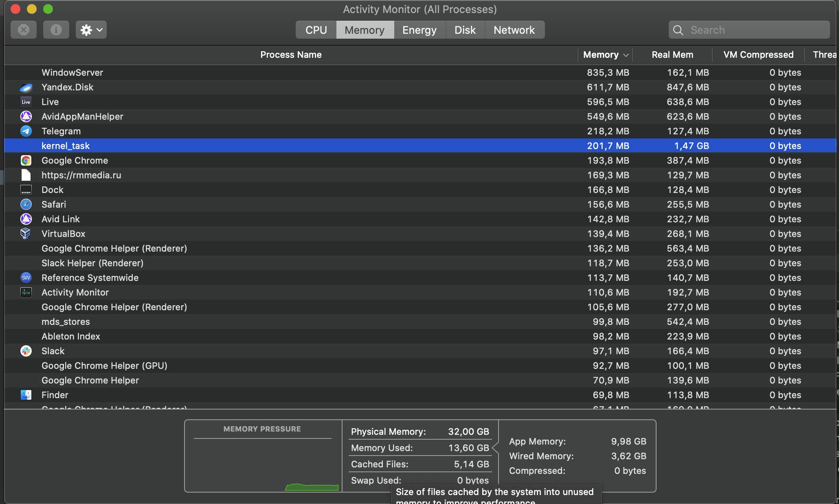This screenshot has width=839, height=504.
Task: Click the Compressed 0 bytes entry
Action: (578, 471)
